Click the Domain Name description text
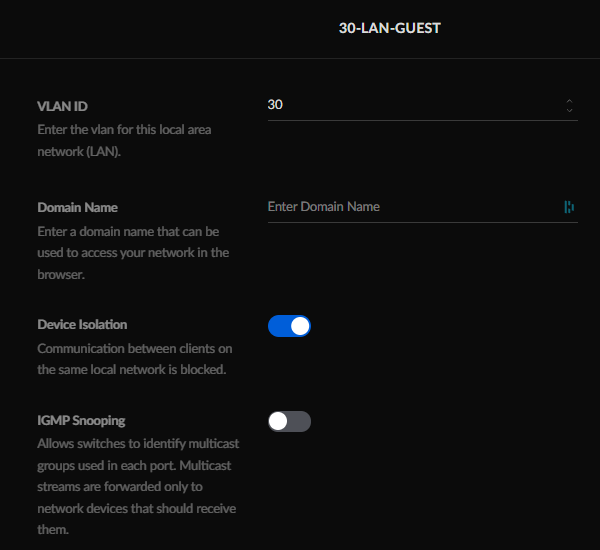This screenshot has height=550, width=600. [x=133, y=252]
